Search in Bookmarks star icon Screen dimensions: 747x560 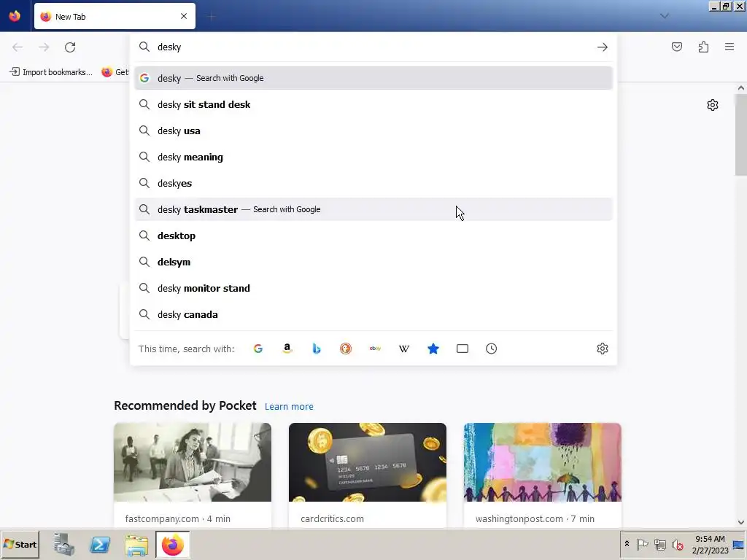pos(433,349)
